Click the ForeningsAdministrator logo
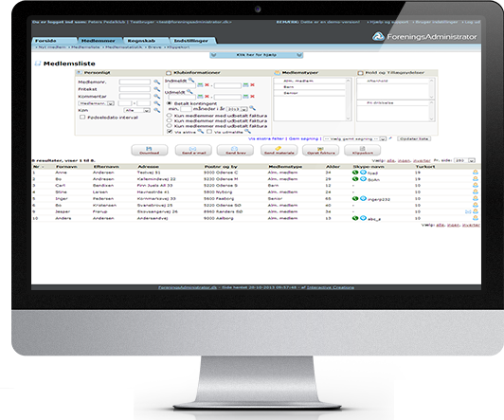The image size is (504, 420). tap(424, 37)
